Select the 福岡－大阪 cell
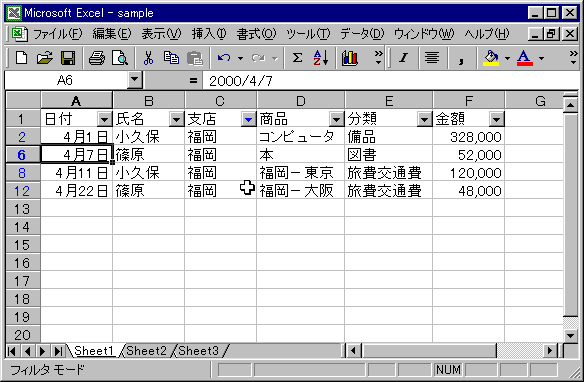The height and width of the screenshot is (382, 584). [x=301, y=191]
